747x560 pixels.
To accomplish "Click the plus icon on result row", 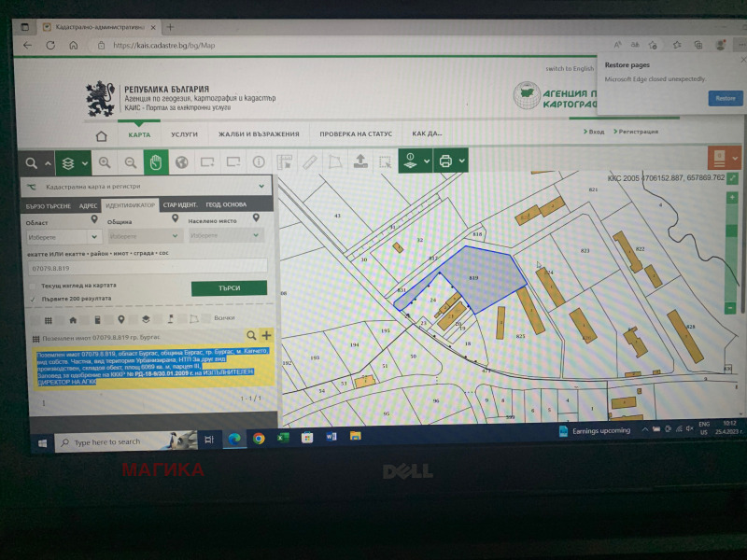I will click(266, 335).
